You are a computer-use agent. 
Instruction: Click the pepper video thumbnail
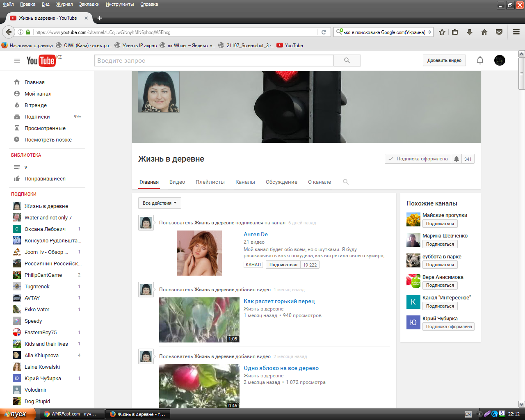click(x=199, y=320)
